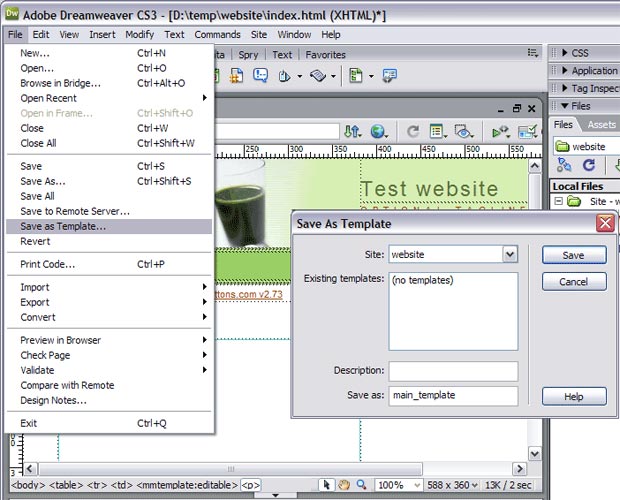Click Help button in Save As Template
The image size is (620, 500).
point(574,396)
